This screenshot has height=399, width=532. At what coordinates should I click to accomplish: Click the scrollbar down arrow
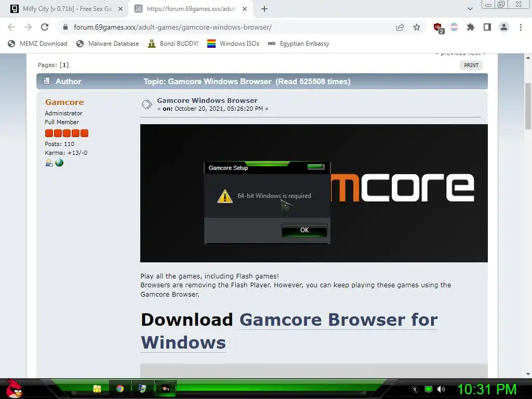click(528, 374)
